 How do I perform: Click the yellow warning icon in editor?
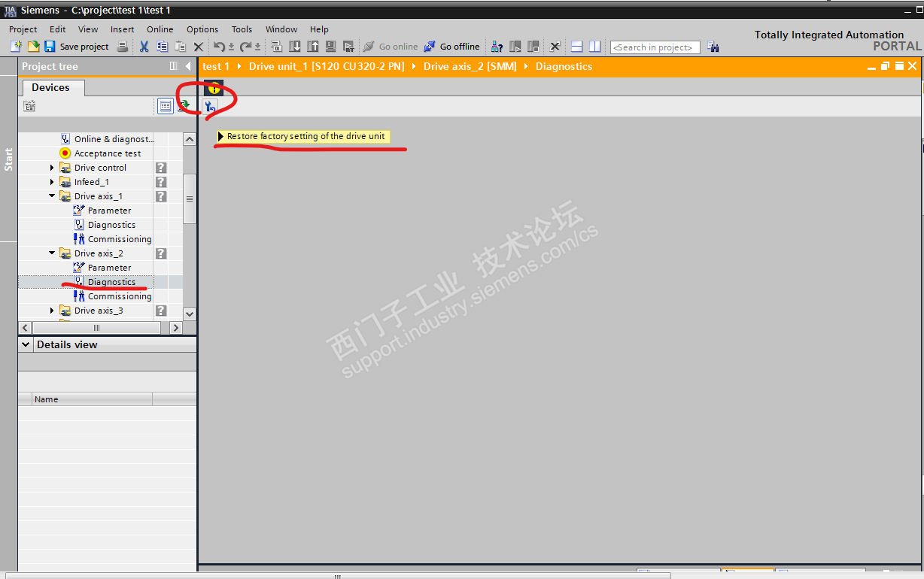click(214, 88)
